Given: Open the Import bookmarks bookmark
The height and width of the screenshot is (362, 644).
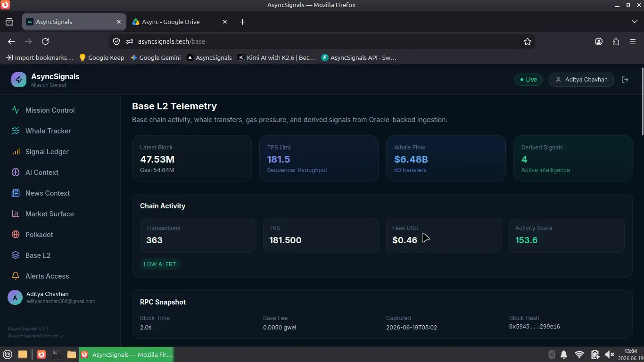Looking at the screenshot, I should pos(40,58).
